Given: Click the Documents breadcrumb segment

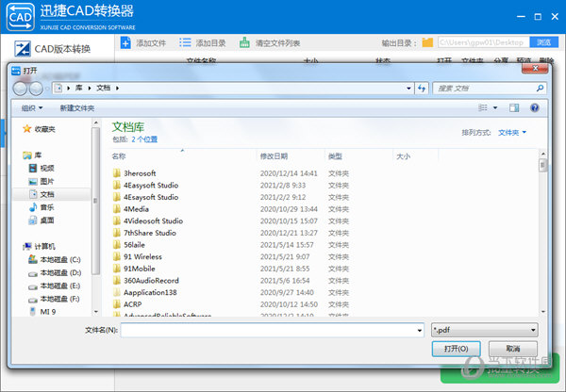Looking at the screenshot, I should coord(103,88).
